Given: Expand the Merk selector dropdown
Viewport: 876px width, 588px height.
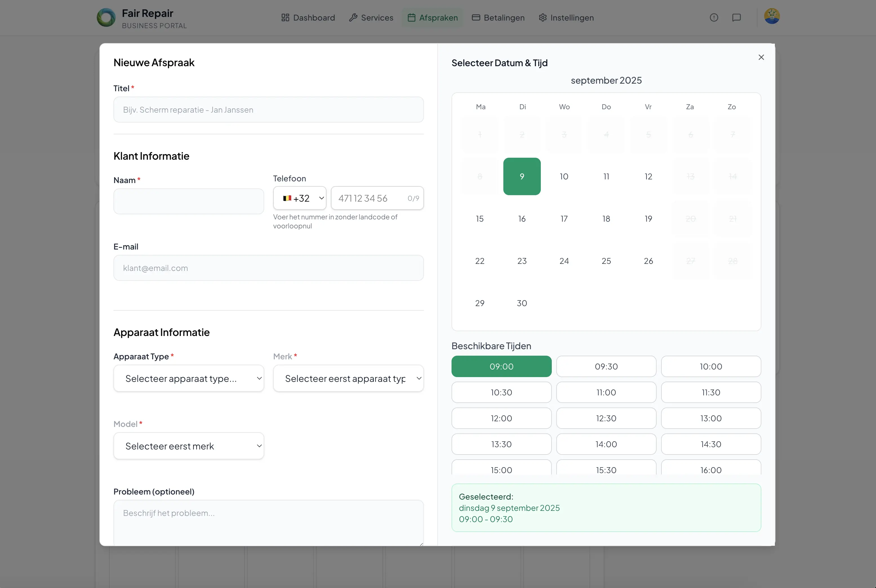Looking at the screenshot, I should tap(348, 378).
